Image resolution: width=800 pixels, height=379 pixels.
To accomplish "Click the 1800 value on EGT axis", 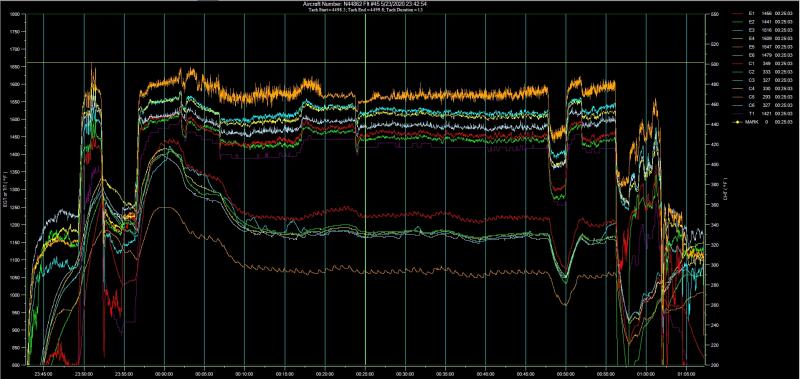I will click(x=14, y=14).
